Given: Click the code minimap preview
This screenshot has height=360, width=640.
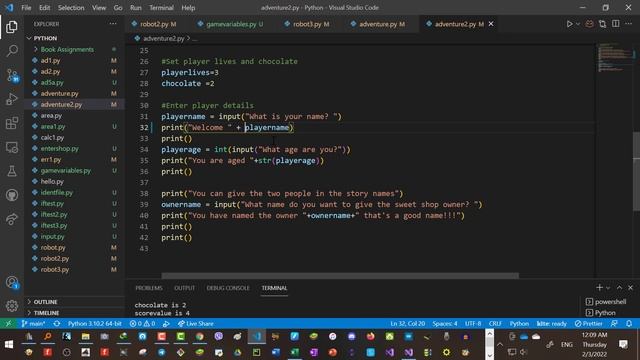Looking at the screenshot, I should (615, 57).
